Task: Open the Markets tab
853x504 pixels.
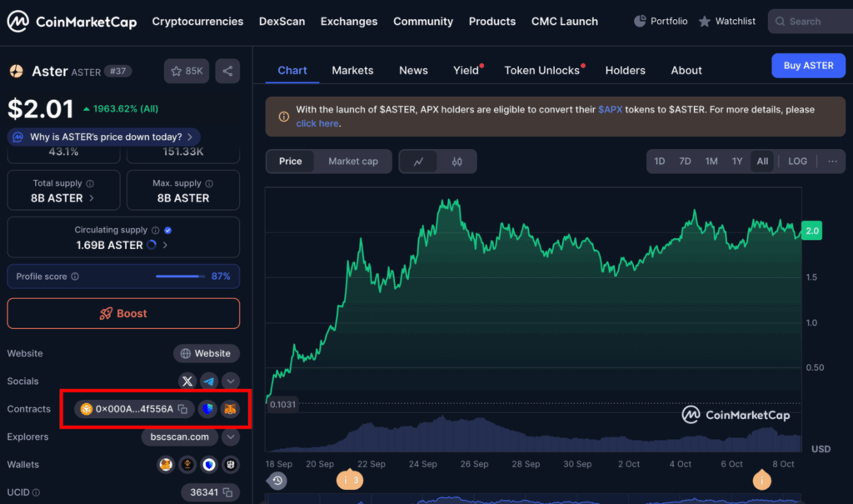Action: click(352, 71)
